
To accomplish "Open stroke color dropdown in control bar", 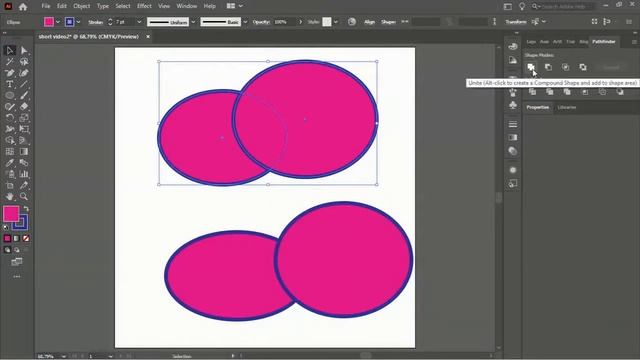I will 78,22.
